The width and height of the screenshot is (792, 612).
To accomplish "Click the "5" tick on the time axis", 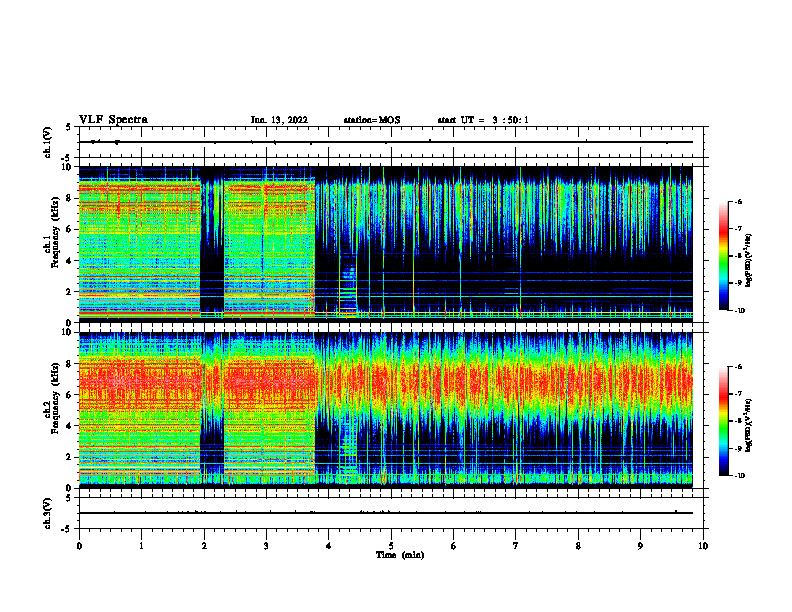I will coord(391,546).
